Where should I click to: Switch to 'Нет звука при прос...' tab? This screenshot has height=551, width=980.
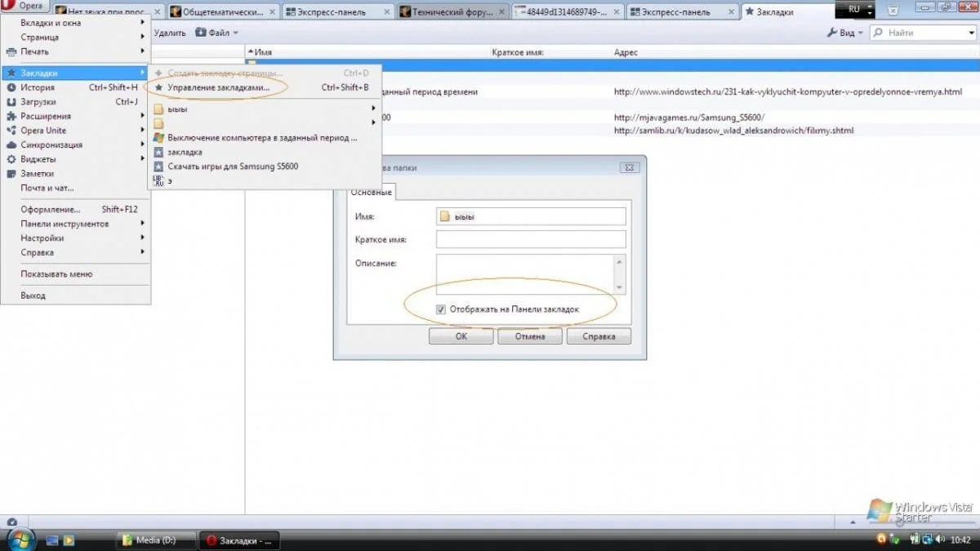click(x=109, y=11)
